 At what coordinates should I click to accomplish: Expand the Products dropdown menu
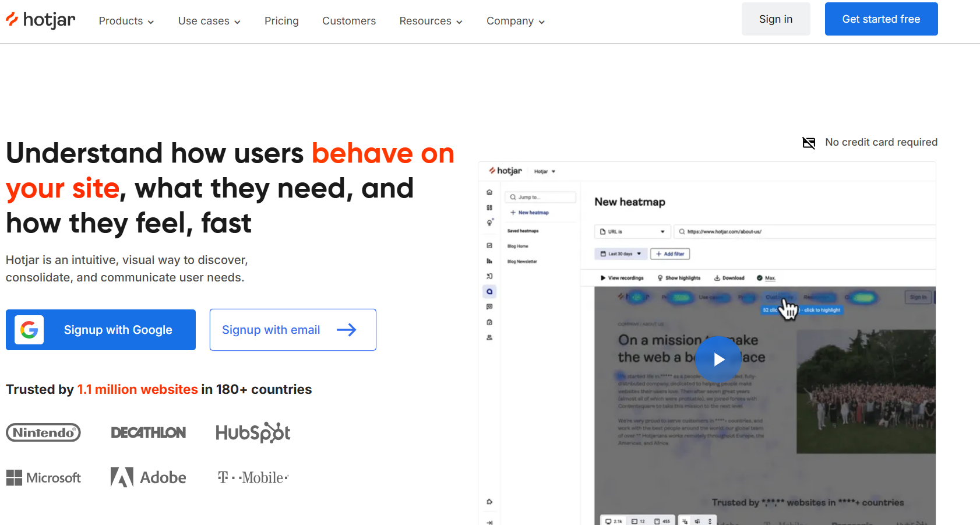(x=126, y=21)
